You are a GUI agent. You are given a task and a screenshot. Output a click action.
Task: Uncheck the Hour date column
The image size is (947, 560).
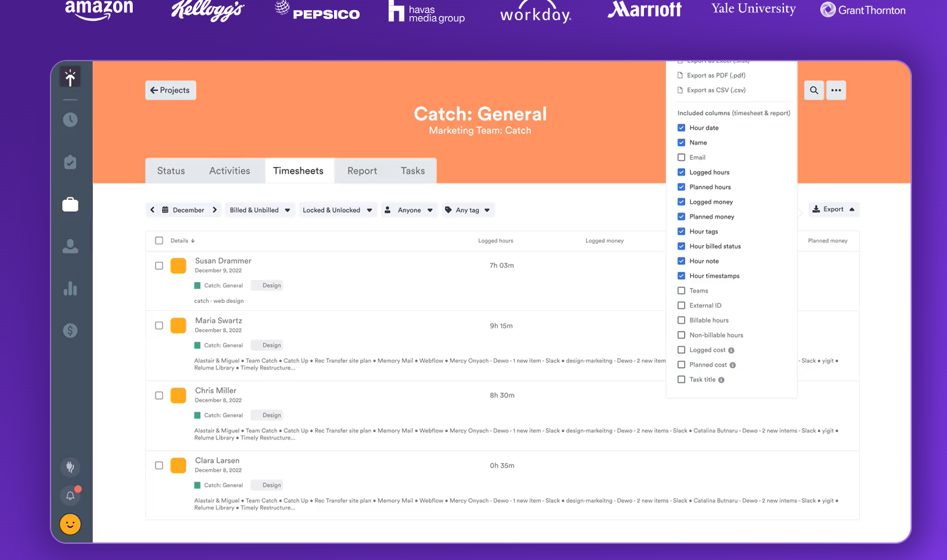tap(682, 128)
